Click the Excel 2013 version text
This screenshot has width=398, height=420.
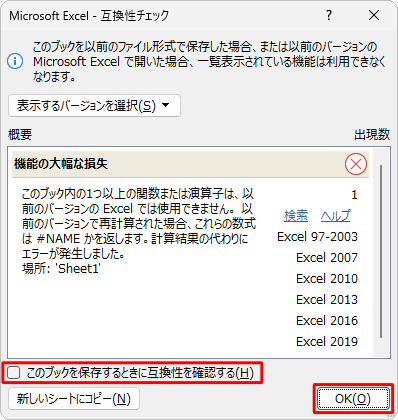tap(327, 300)
